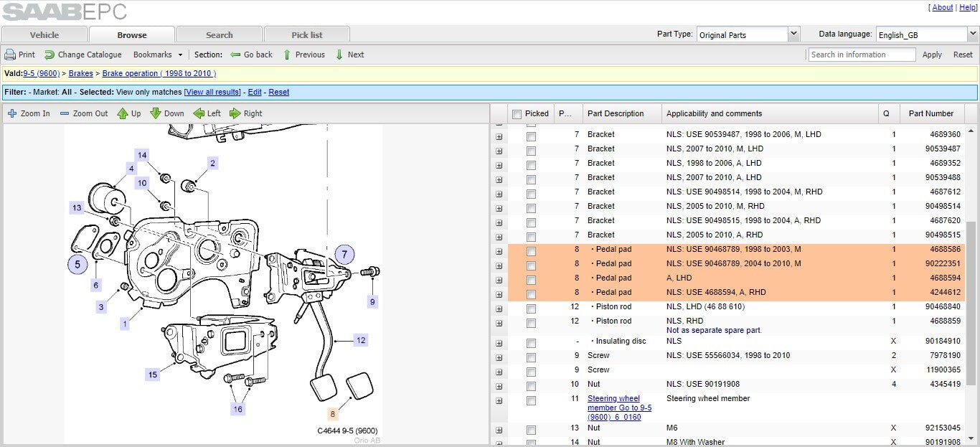
Task: Switch to the Vehicle tab
Action: click(x=44, y=34)
